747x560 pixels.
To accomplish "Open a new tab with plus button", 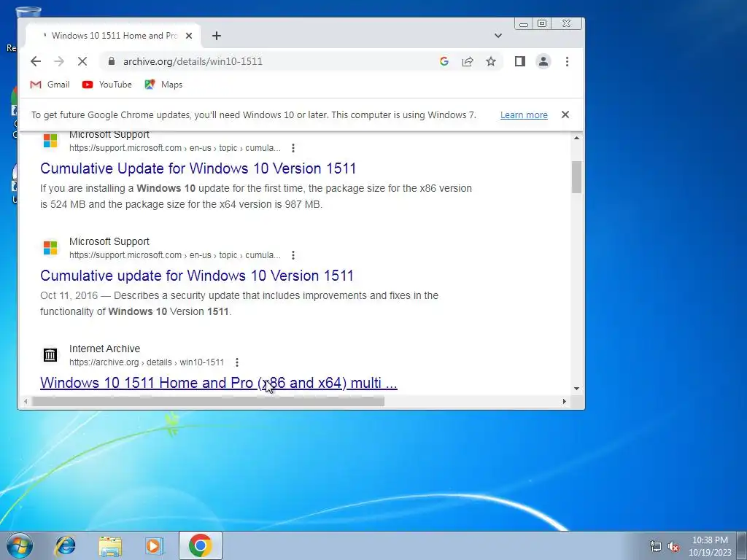I will [216, 36].
